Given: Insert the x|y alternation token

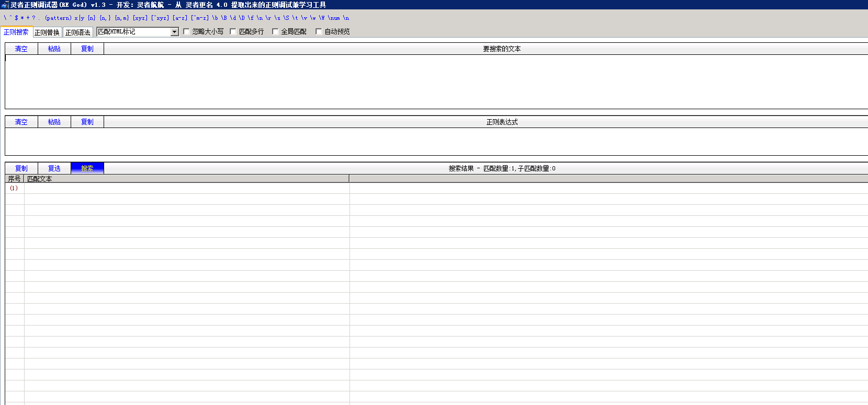Looking at the screenshot, I should (80, 18).
